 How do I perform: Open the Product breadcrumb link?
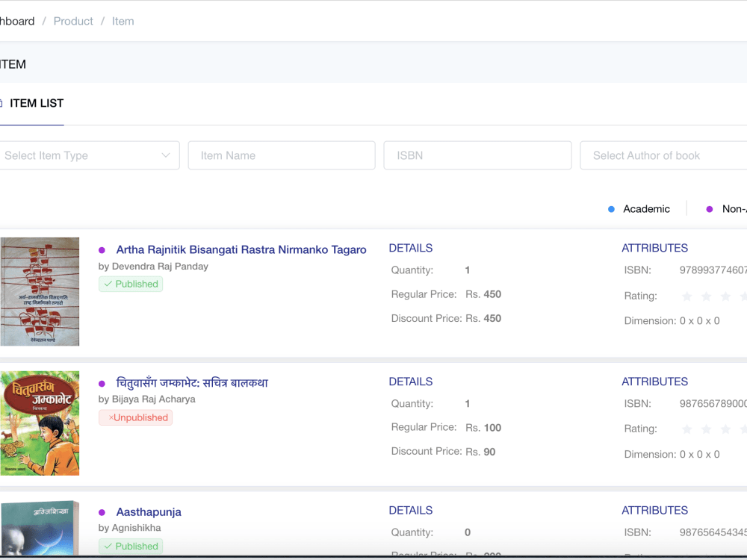(x=73, y=22)
